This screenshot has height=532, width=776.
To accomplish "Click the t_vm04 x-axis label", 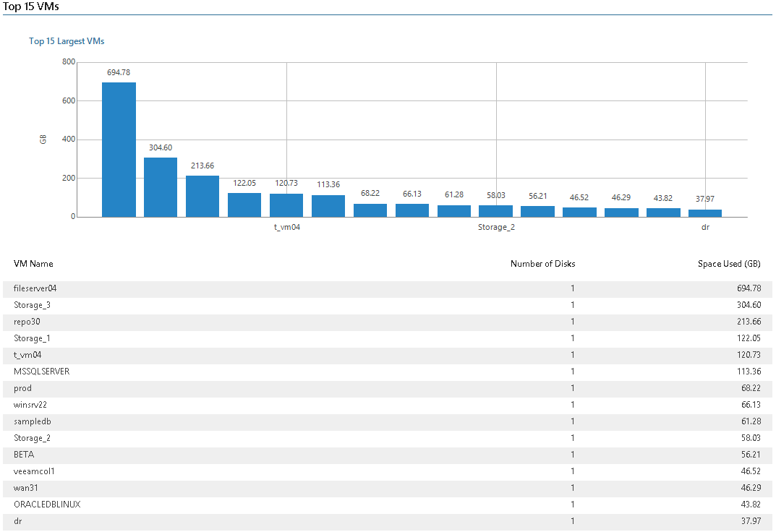I will 287,227.
